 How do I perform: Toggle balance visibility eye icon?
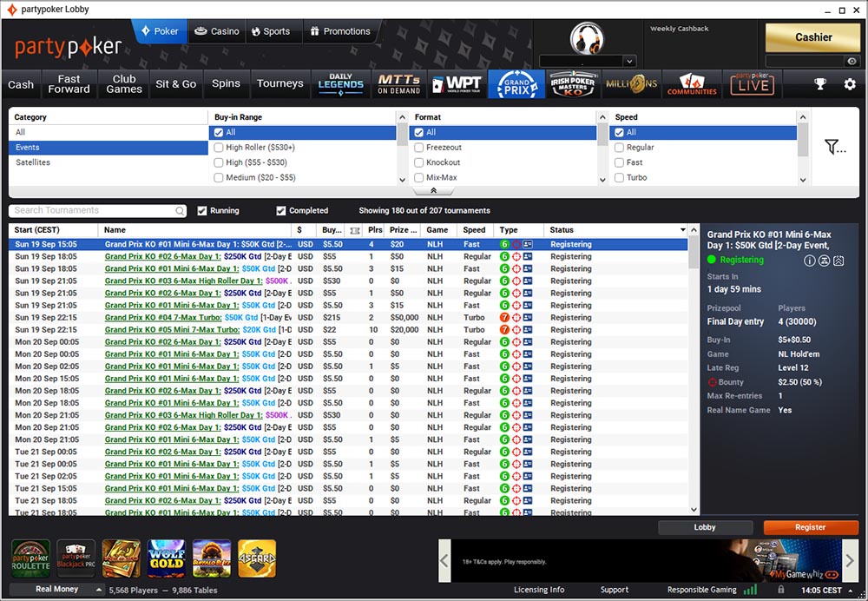point(852,62)
